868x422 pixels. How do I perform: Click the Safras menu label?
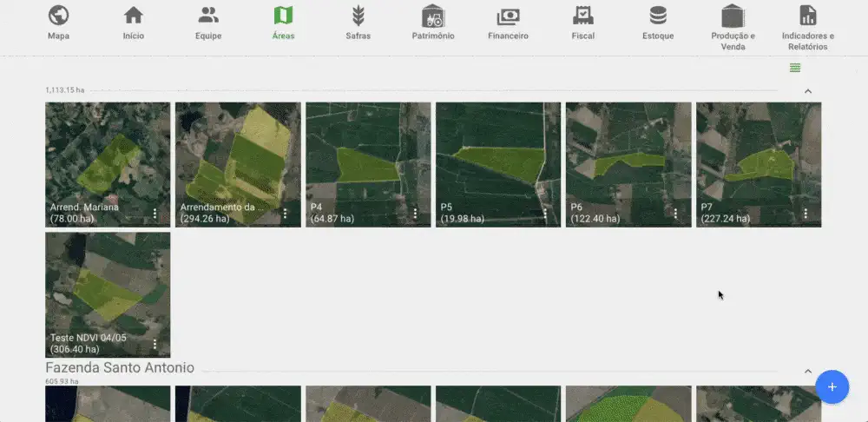[x=358, y=36]
